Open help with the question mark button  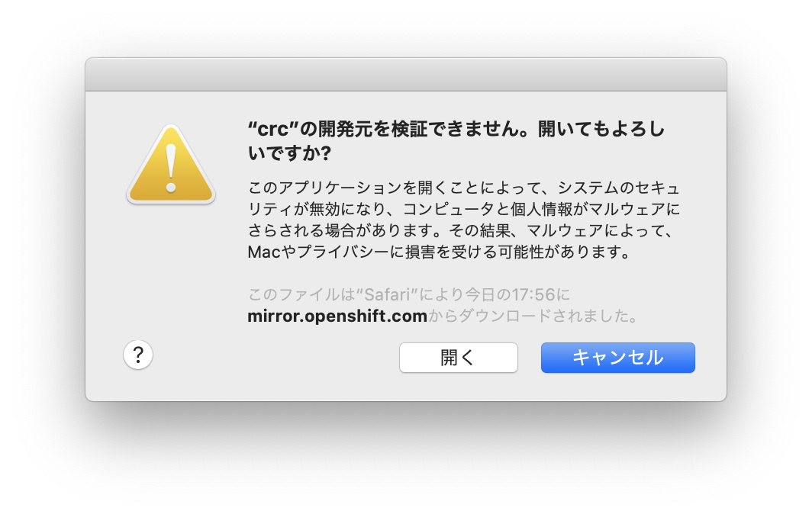tap(137, 355)
